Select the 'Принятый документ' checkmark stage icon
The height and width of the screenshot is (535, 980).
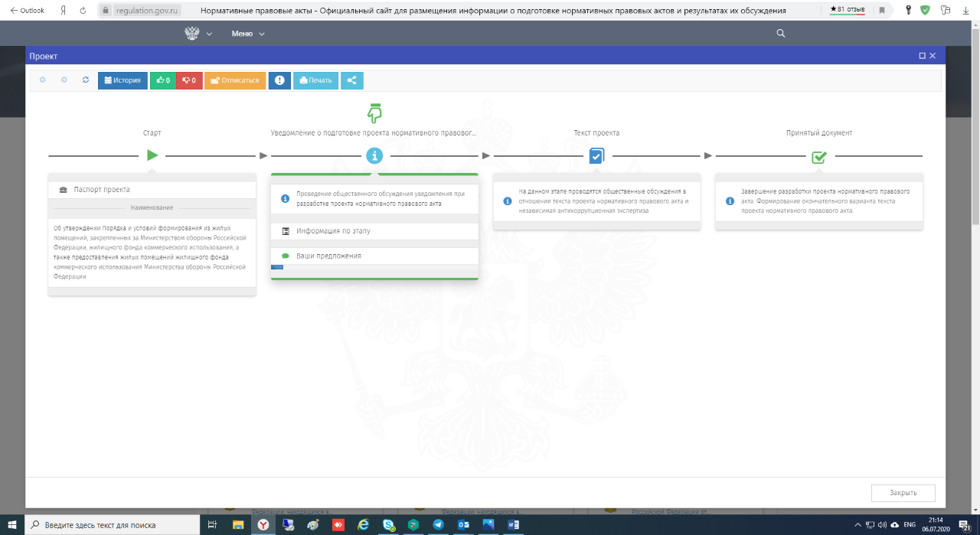pyautogui.click(x=818, y=156)
